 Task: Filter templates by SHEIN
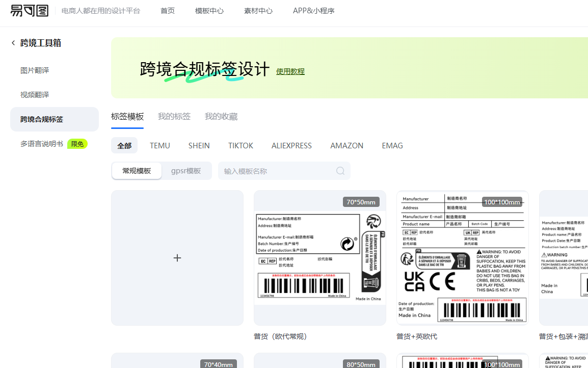(x=199, y=146)
